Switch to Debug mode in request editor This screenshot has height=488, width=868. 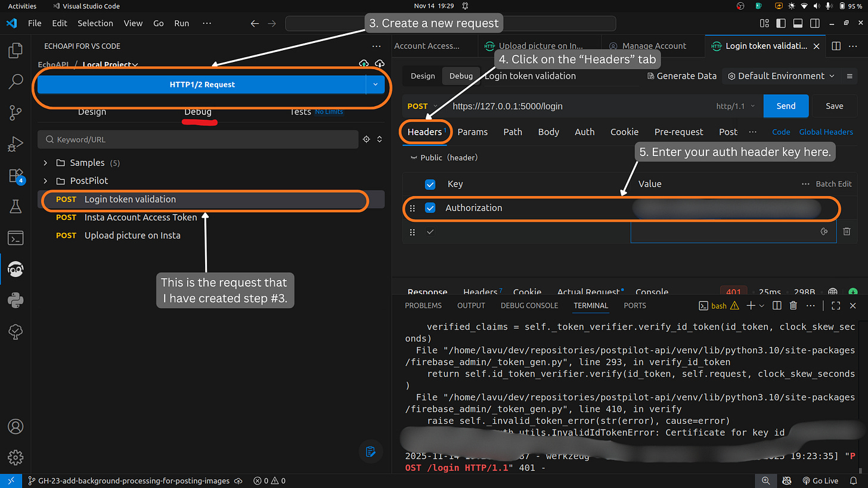[461, 76]
